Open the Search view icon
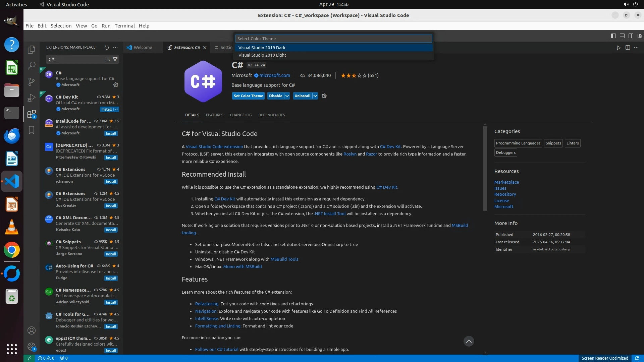The width and height of the screenshot is (644, 362). click(32, 65)
